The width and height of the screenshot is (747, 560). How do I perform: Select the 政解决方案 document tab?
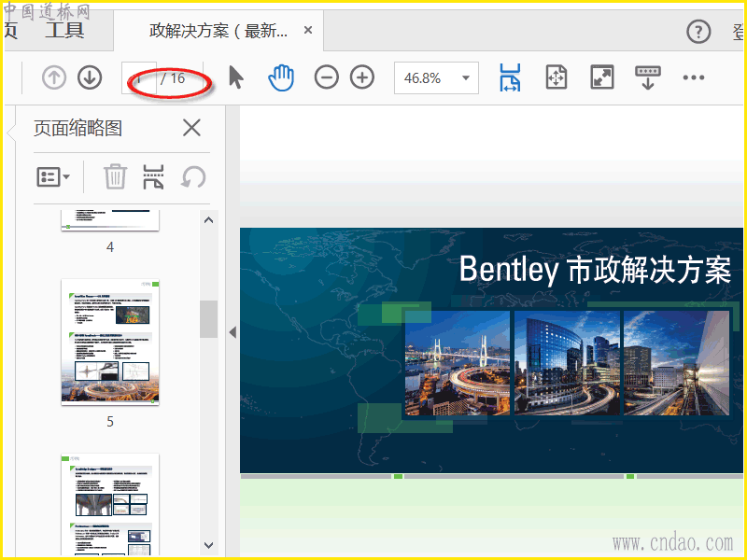pyautogui.click(x=218, y=31)
